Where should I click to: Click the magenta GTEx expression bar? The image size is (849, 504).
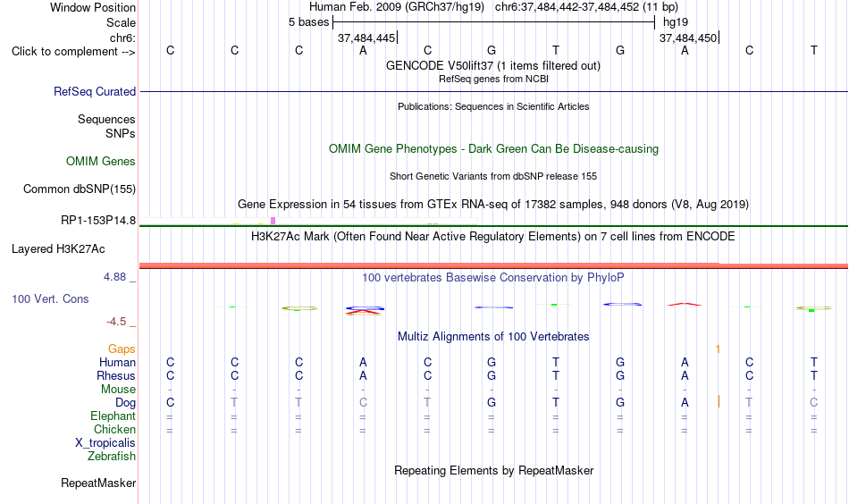273,221
